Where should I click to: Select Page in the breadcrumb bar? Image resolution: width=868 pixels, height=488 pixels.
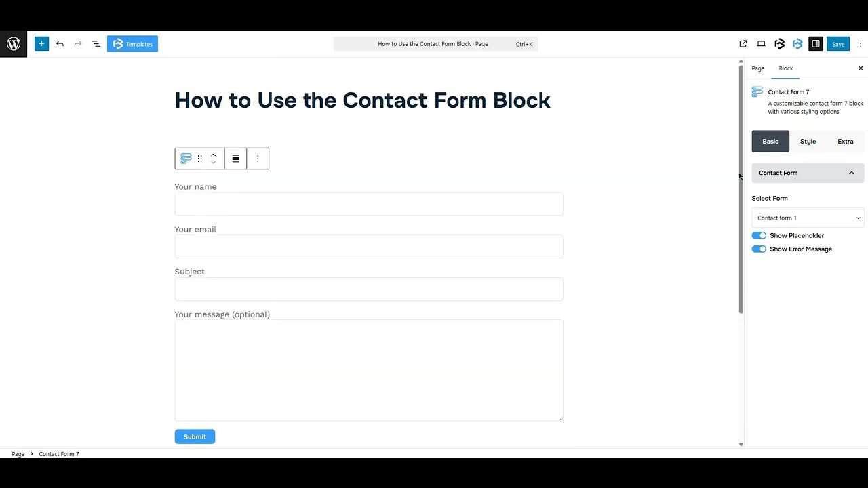(18, 453)
